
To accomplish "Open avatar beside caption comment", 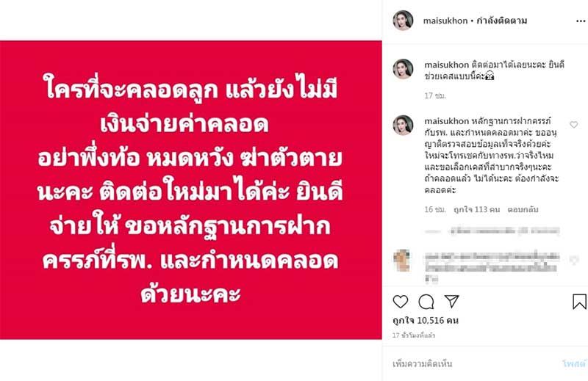I will click(403, 69).
